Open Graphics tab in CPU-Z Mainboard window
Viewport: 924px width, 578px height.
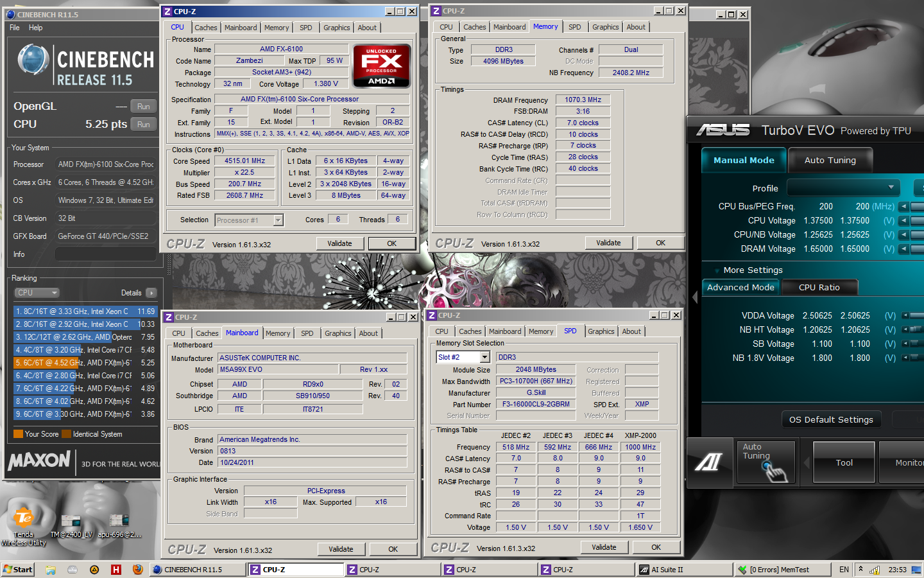(x=338, y=333)
